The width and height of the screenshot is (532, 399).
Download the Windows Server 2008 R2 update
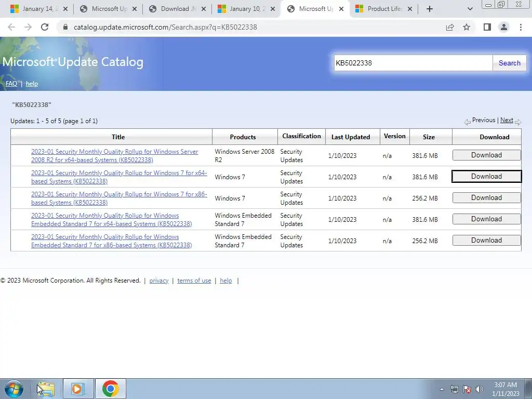(x=486, y=155)
